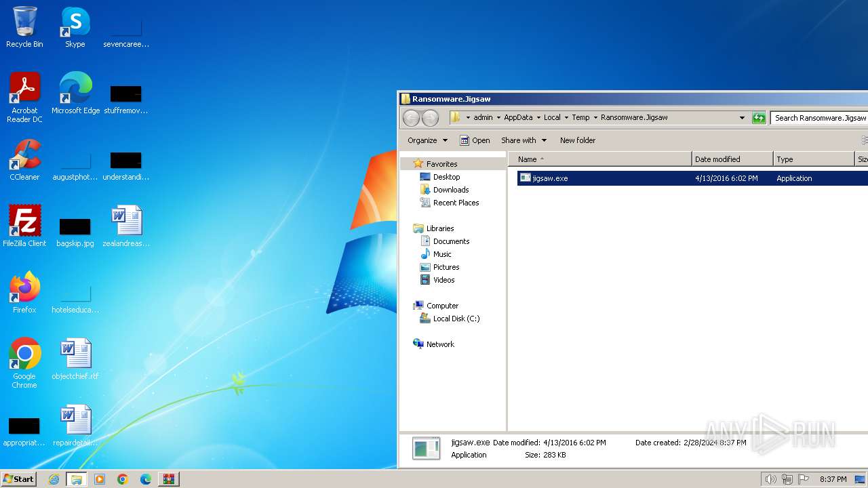Open Chrome from the taskbar
This screenshot has width=868, height=488.
point(123,479)
